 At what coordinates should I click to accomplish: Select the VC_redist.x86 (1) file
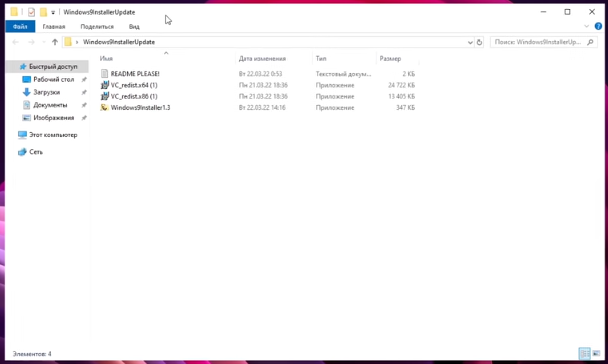[x=134, y=96]
